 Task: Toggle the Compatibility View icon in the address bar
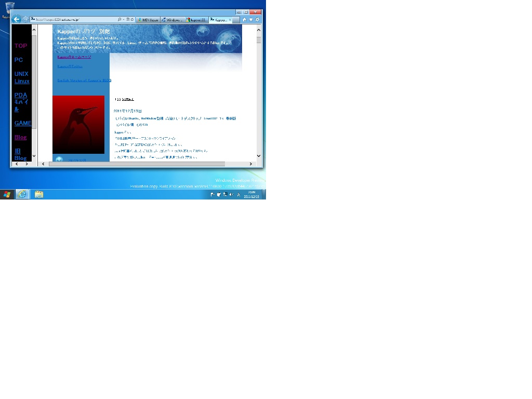(x=128, y=19)
